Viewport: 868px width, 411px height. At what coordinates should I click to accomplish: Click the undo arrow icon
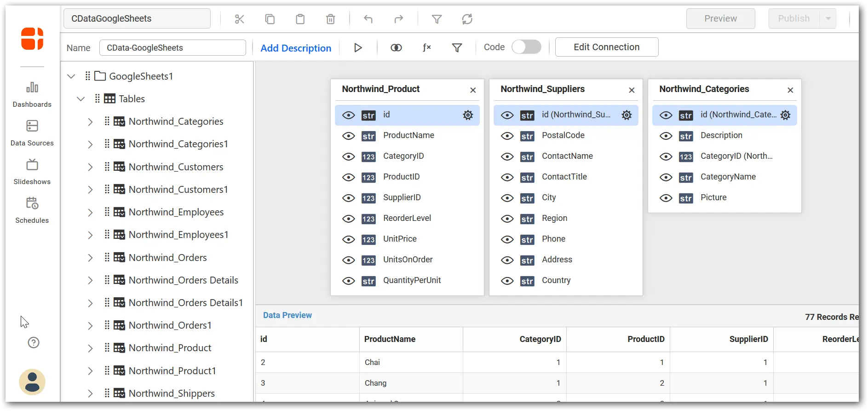click(x=368, y=19)
